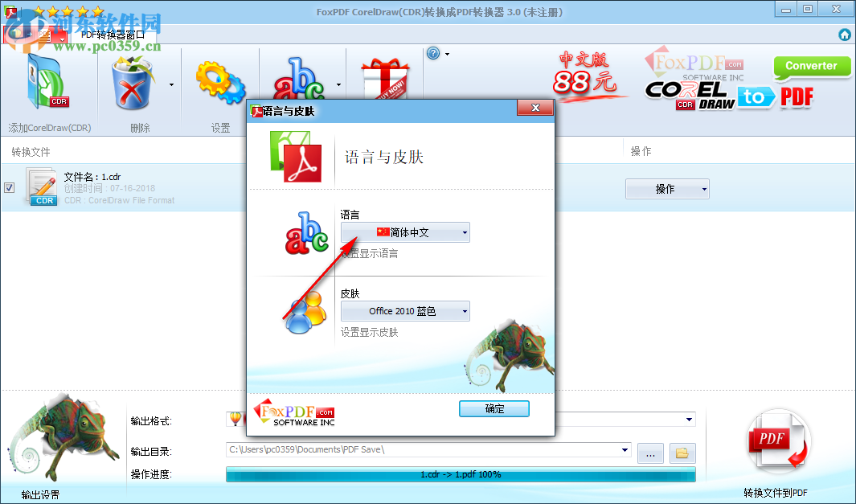Click the PDF icon beside 转换文件到PDF
Image resolution: width=856 pixels, height=504 pixels.
pos(776,440)
